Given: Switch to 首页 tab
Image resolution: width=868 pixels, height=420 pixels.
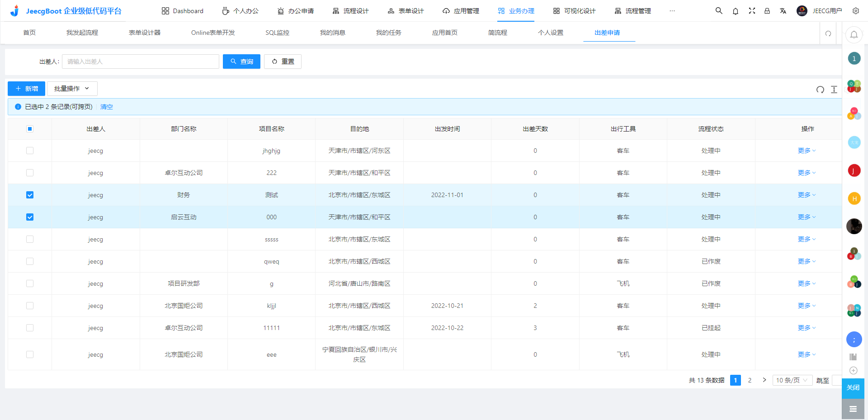Looking at the screenshot, I should 29,33.
